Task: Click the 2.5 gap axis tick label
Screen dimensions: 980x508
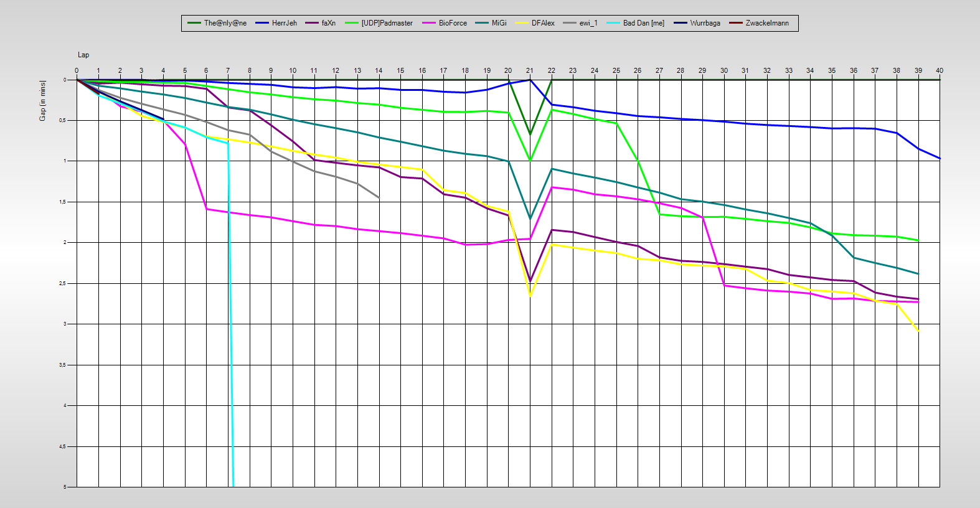Action: [x=62, y=283]
